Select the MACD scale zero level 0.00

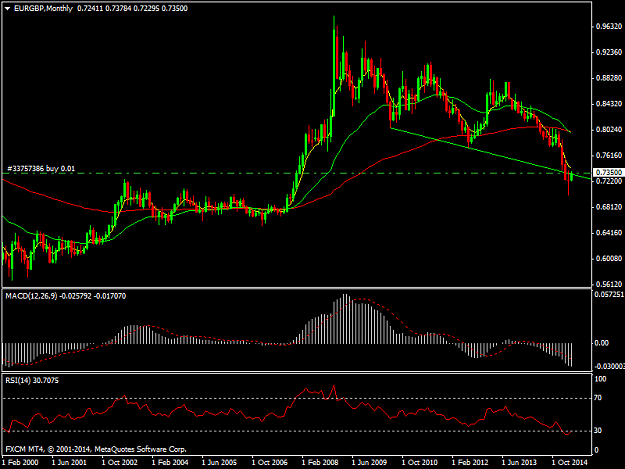click(x=601, y=343)
